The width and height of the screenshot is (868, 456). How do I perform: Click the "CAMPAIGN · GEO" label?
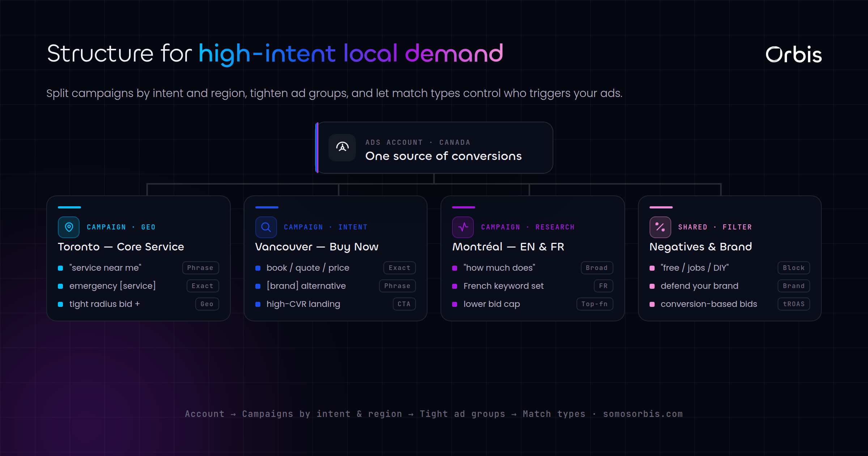[121, 227]
